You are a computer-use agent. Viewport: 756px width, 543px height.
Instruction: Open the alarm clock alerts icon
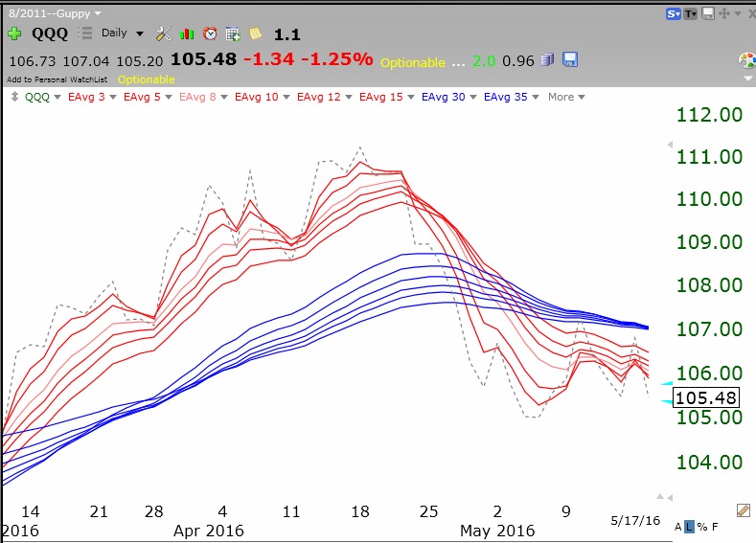tap(210, 34)
